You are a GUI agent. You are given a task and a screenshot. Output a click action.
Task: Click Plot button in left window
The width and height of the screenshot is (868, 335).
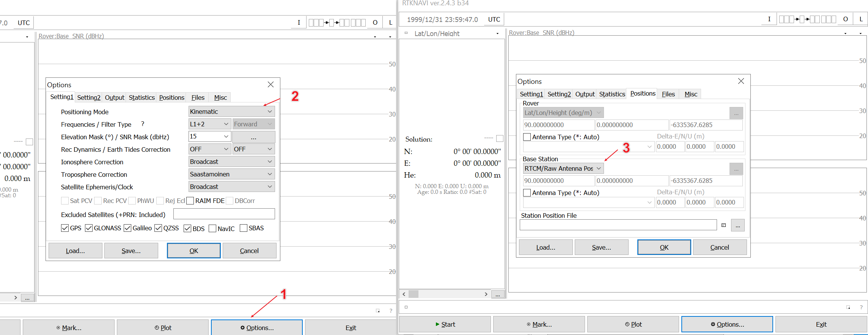pyautogui.click(x=163, y=327)
